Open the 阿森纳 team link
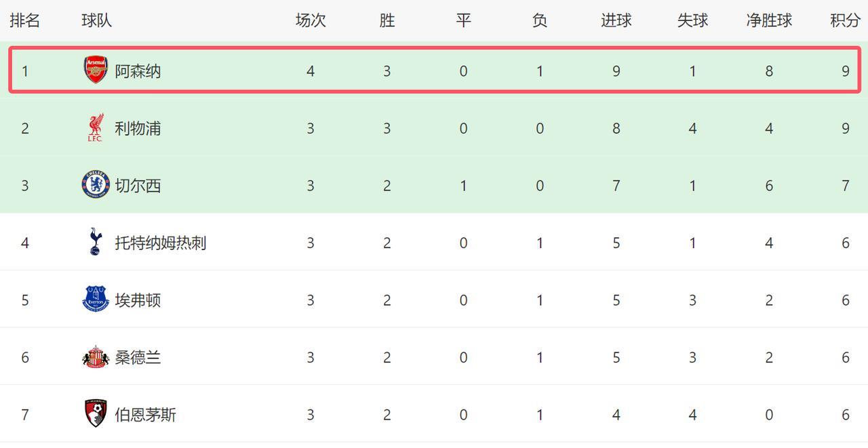Screen dimensions: 868x448 pos(138,71)
